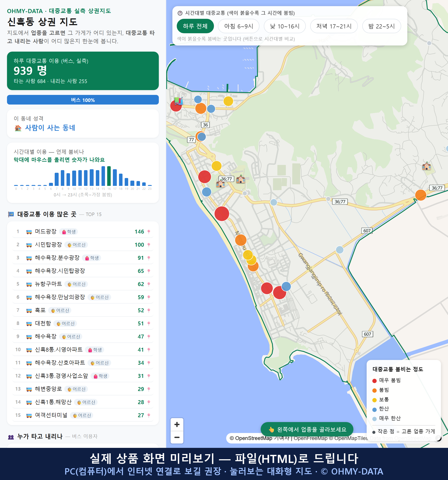Viewport: 448px width, 480px height.
Task: Click the value 146 for 머드광장
Action: (139, 232)
